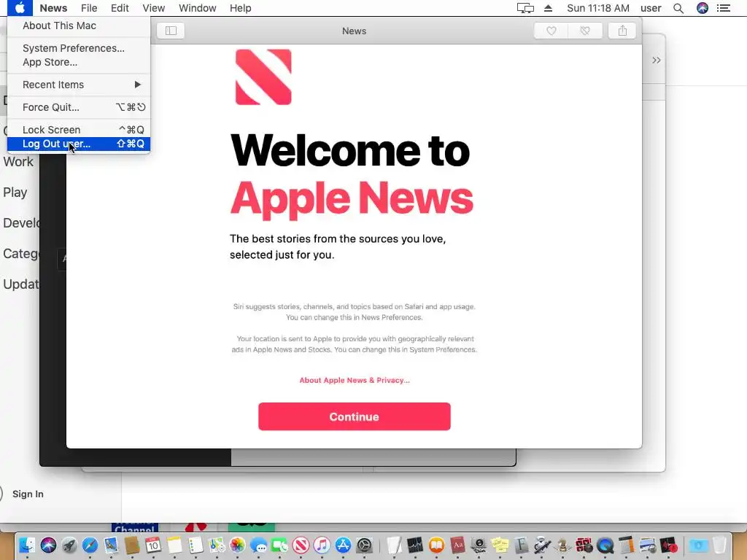Open the Help menu
The image size is (747, 560).
(x=240, y=8)
